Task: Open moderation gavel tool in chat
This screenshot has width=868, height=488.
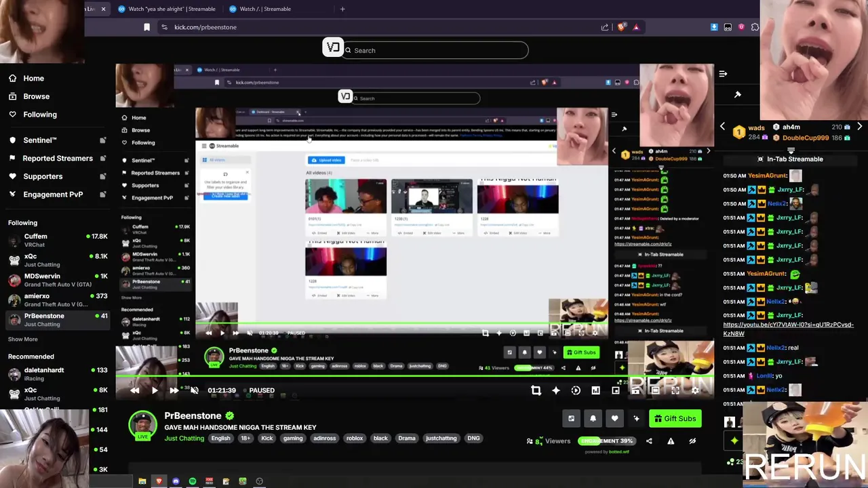Action: tap(738, 94)
